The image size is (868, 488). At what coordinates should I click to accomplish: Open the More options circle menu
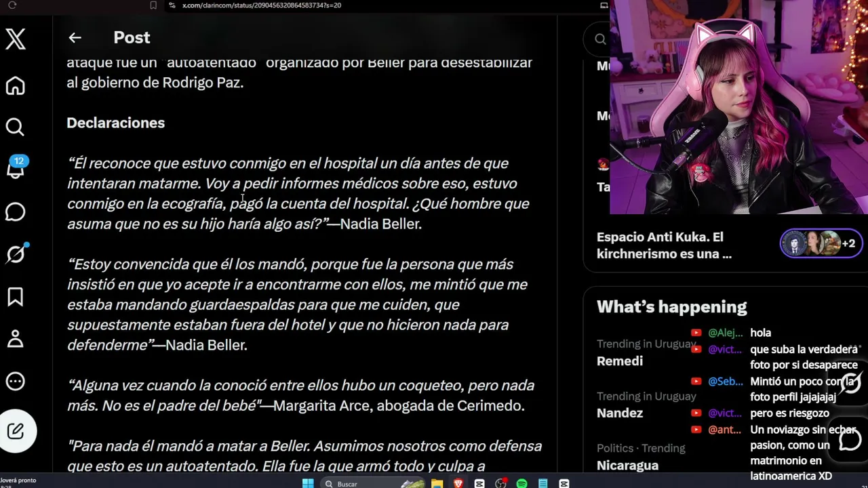click(x=15, y=382)
